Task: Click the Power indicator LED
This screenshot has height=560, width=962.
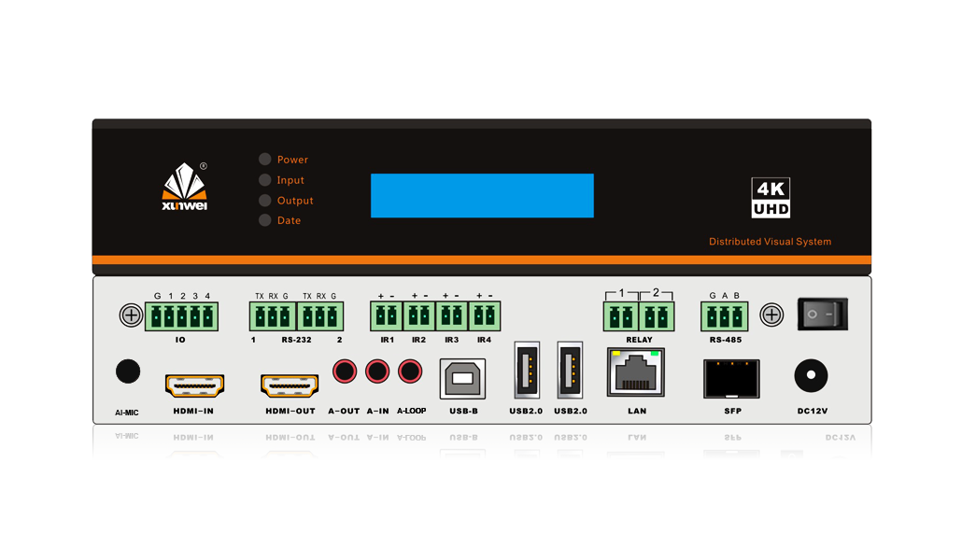Action: pyautogui.click(x=265, y=160)
